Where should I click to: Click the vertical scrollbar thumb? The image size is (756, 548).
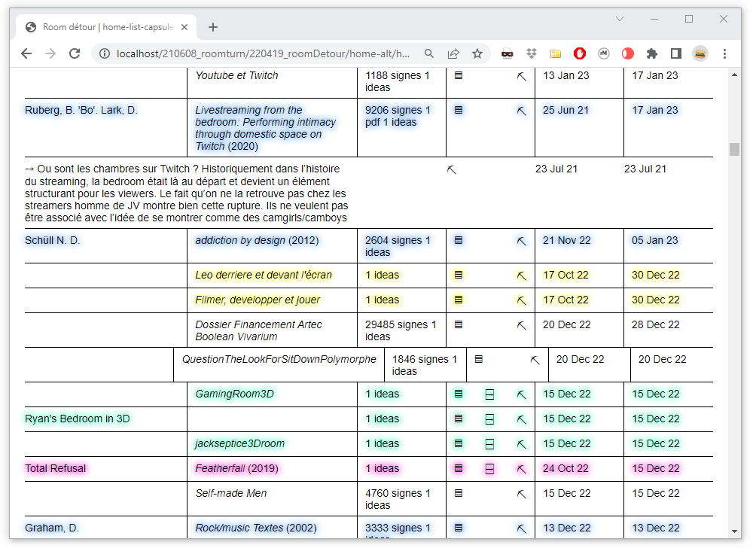(x=734, y=148)
